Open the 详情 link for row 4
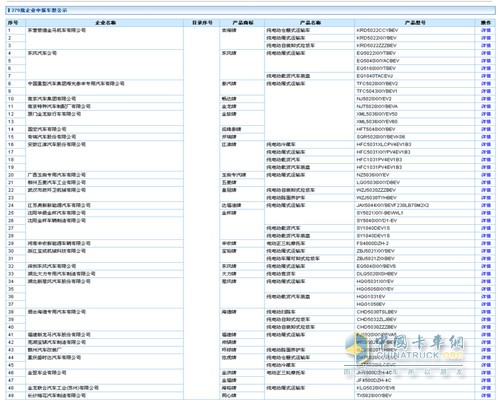500x400 pixels. coord(486,53)
